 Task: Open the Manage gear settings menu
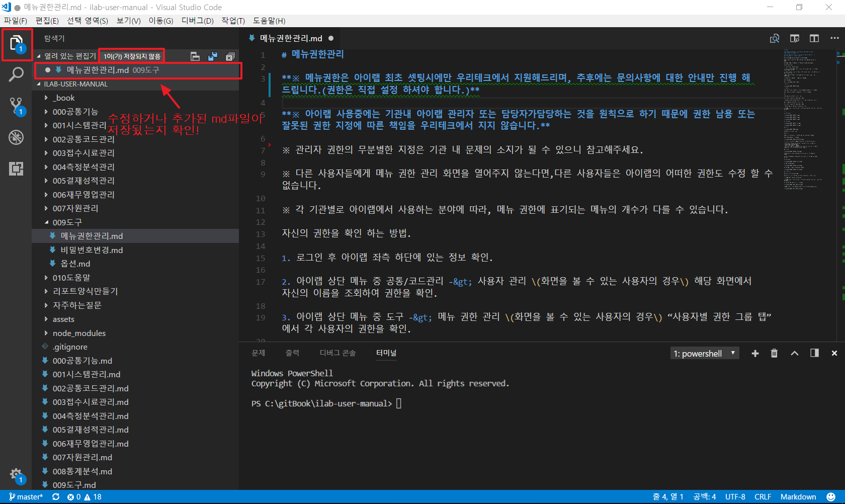pyautogui.click(x=16, y=475)
